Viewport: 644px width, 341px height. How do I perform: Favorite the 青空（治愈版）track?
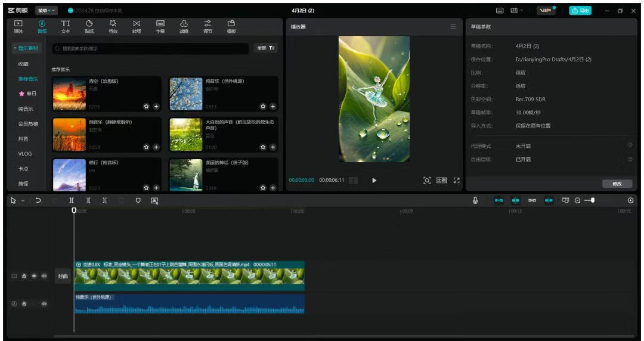coord(146,106)
